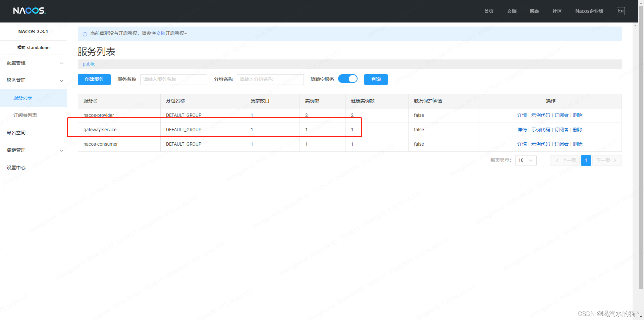The height and width of the screenshot is (320, 644).
Task: Open the 社区 top navigation item
Action: click(557, 11)
